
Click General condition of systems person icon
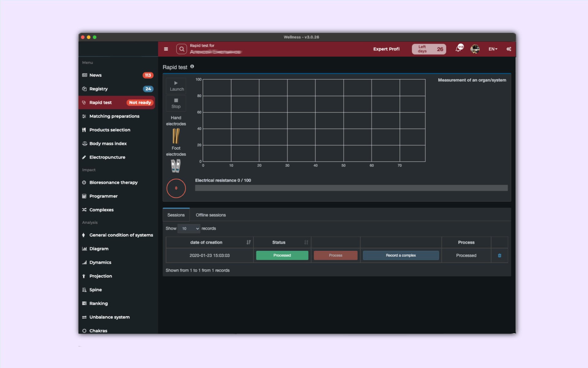[x=84, y=235]
